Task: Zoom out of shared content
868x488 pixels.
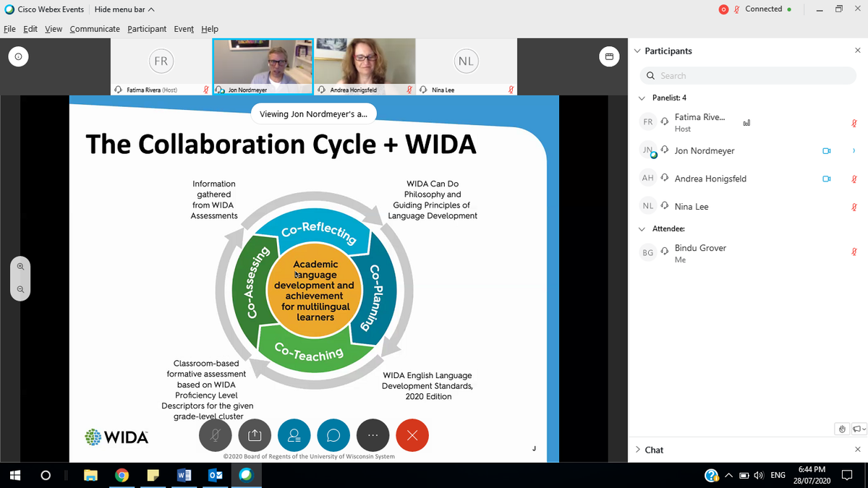Action: (x=20, y=289)
